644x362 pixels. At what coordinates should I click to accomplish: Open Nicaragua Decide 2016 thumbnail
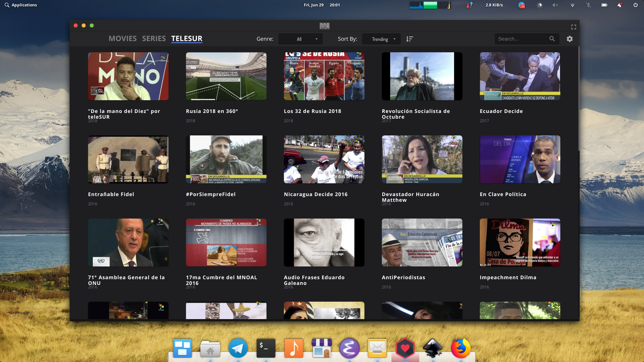[324, 159]
